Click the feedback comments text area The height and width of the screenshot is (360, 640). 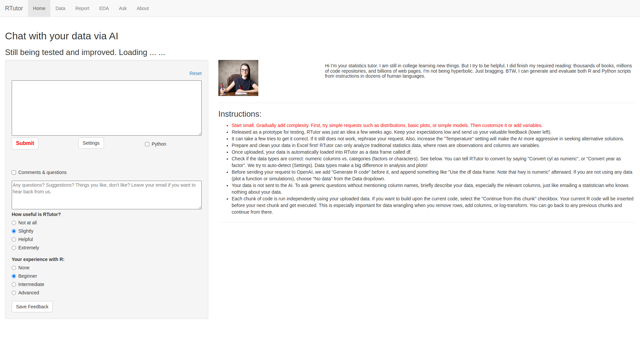coord(107,195)
